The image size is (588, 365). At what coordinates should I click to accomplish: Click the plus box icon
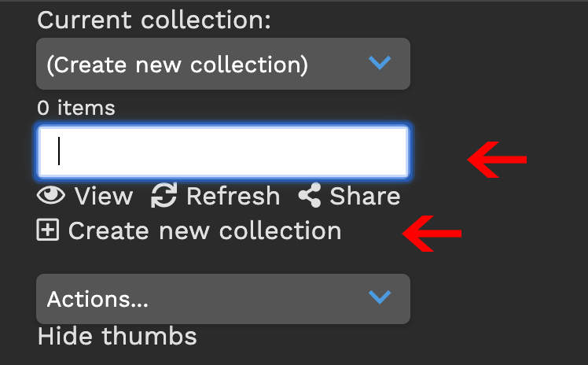[x=48, y=230]
